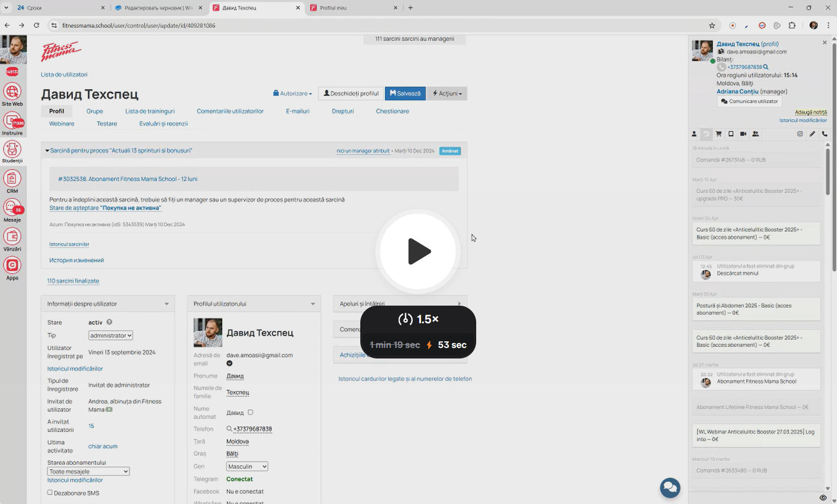Open the E-mailuri tab
Image resolution: width=837 pixels, height=504 pixels.
click(297, 111)
